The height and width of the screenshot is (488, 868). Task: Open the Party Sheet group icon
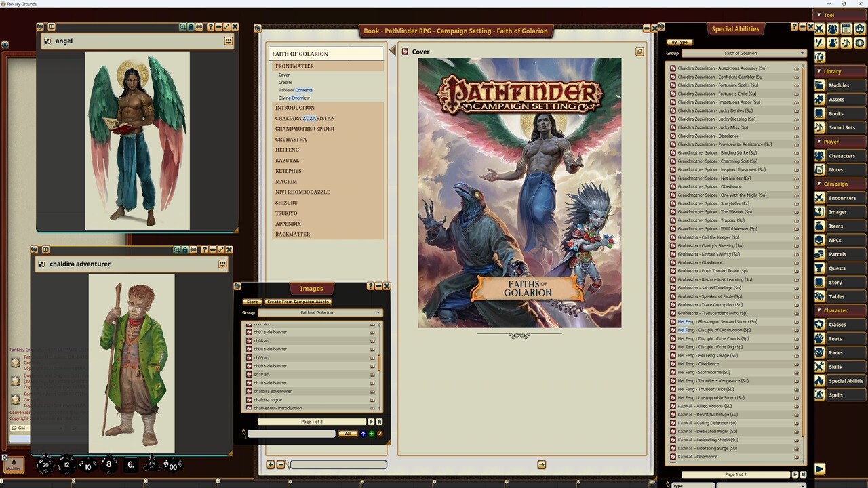coord(833,29)
